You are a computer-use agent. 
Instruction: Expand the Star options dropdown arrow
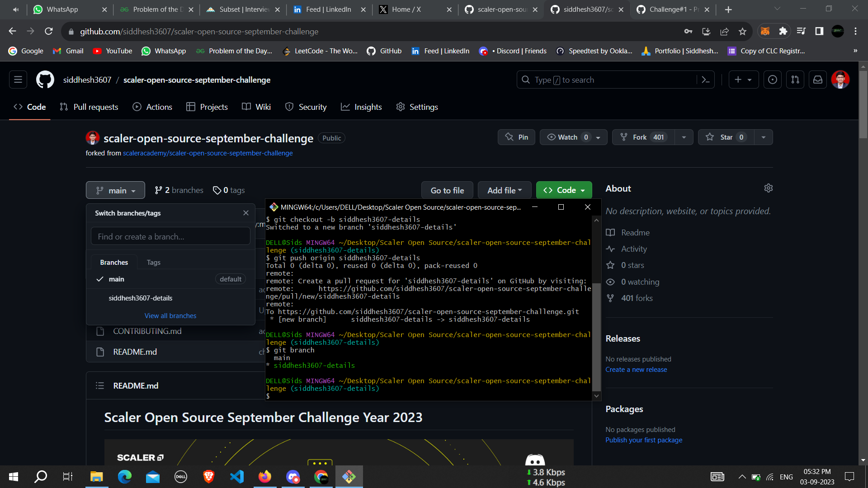(764, 137)
